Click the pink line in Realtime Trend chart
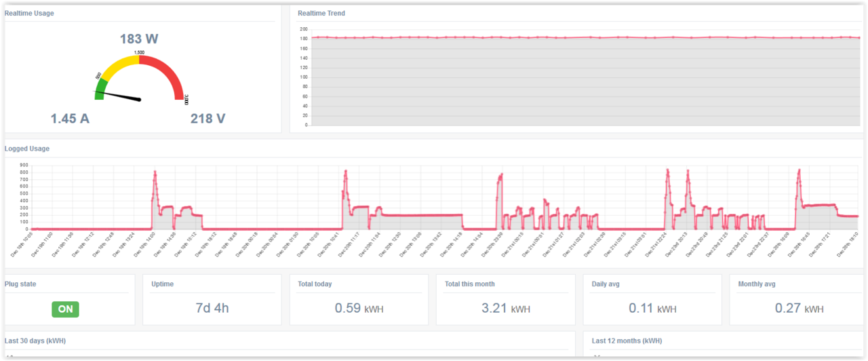The width and height of the screenshot is (868, 361). (x=586, y=37)
